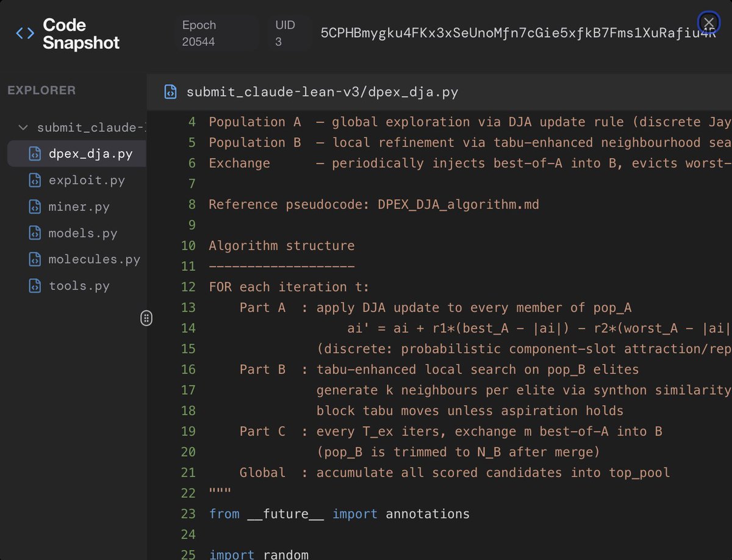Click the 'block tabu moves unless aspiration holds' line
The image size is (732, 560).
[x=470, y=411]
